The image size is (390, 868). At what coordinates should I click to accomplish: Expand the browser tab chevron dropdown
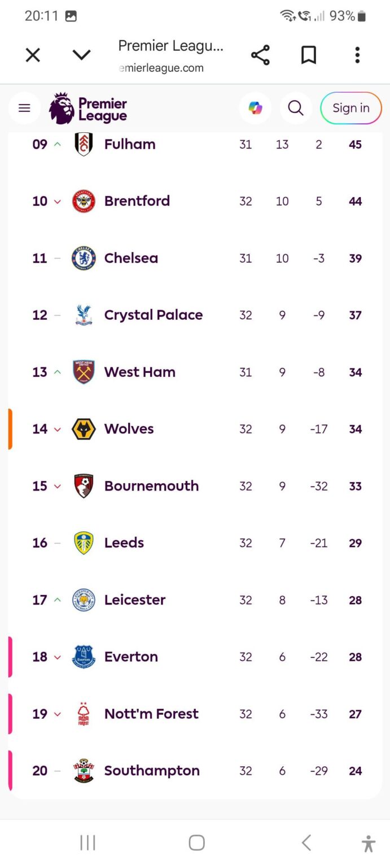pyautogui.click(x=82, y=55)
